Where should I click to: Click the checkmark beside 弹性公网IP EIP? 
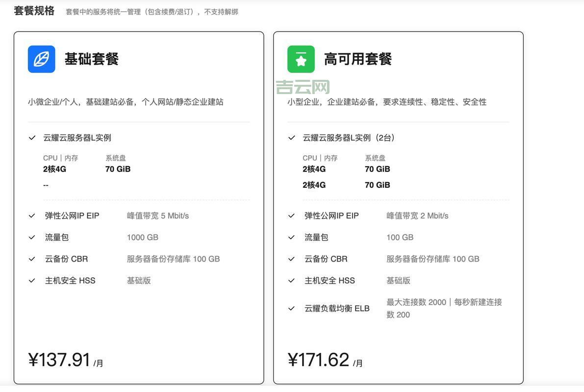click(31, 215)
